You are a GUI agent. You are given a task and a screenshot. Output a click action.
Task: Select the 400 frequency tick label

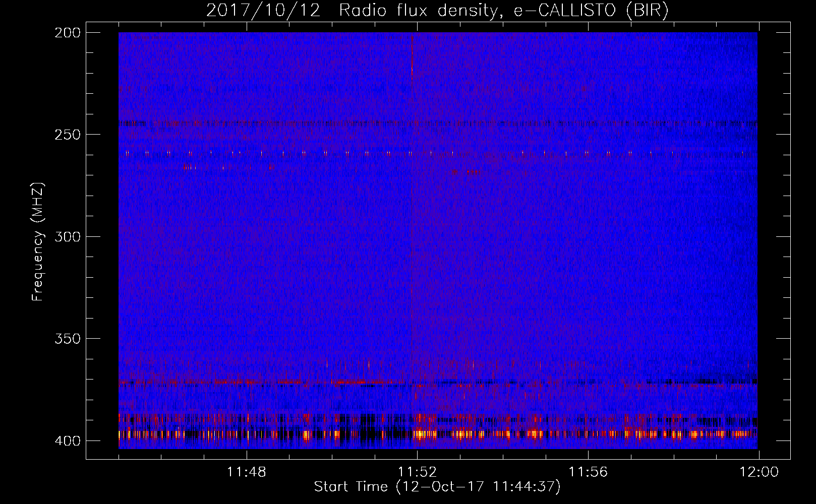[x=67, y=441]
